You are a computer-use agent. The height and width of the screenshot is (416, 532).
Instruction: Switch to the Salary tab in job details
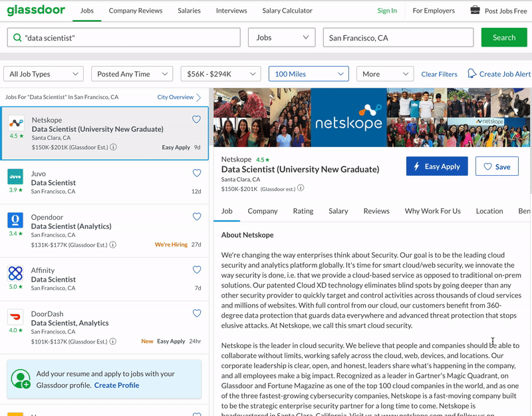(x=338, y=211)
